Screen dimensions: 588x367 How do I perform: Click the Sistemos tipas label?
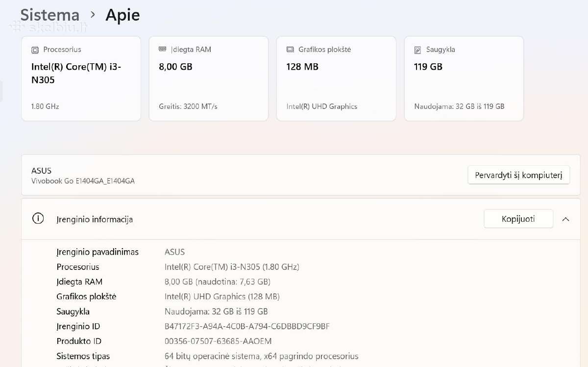tap(83, 356)
